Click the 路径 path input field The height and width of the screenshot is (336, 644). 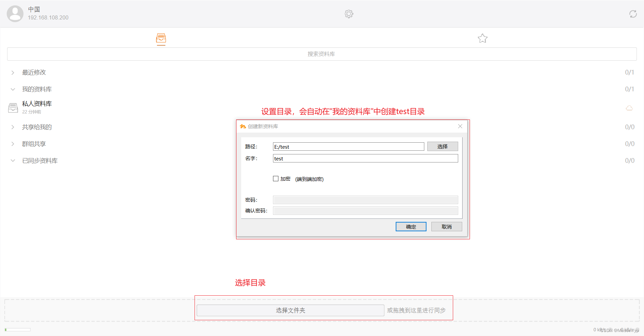348,147
